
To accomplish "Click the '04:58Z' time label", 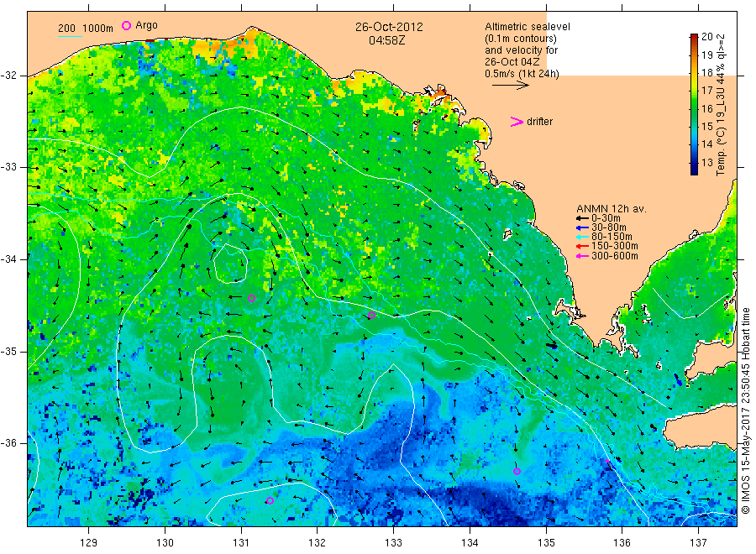I will coord(387,40).
